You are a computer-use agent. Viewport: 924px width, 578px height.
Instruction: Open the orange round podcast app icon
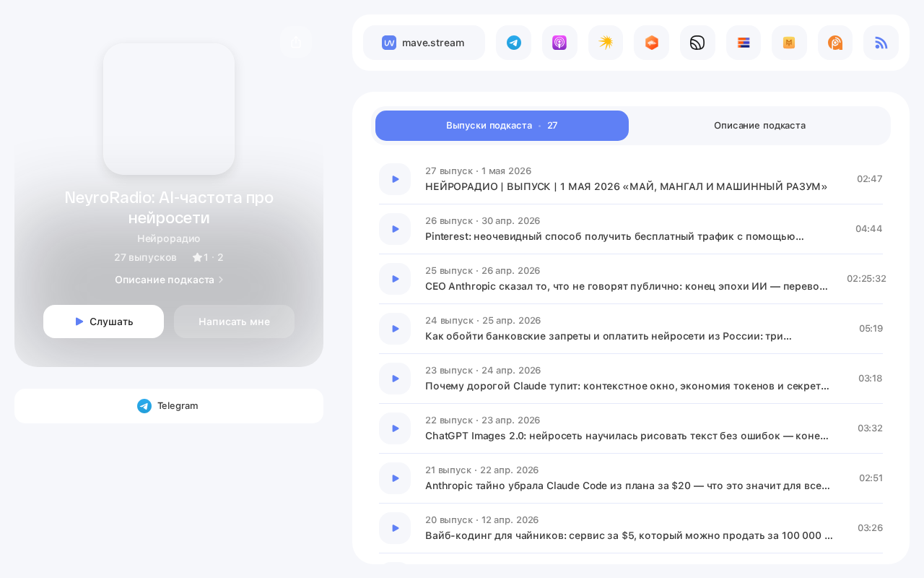pyautogui.click(x=835, y=43)
